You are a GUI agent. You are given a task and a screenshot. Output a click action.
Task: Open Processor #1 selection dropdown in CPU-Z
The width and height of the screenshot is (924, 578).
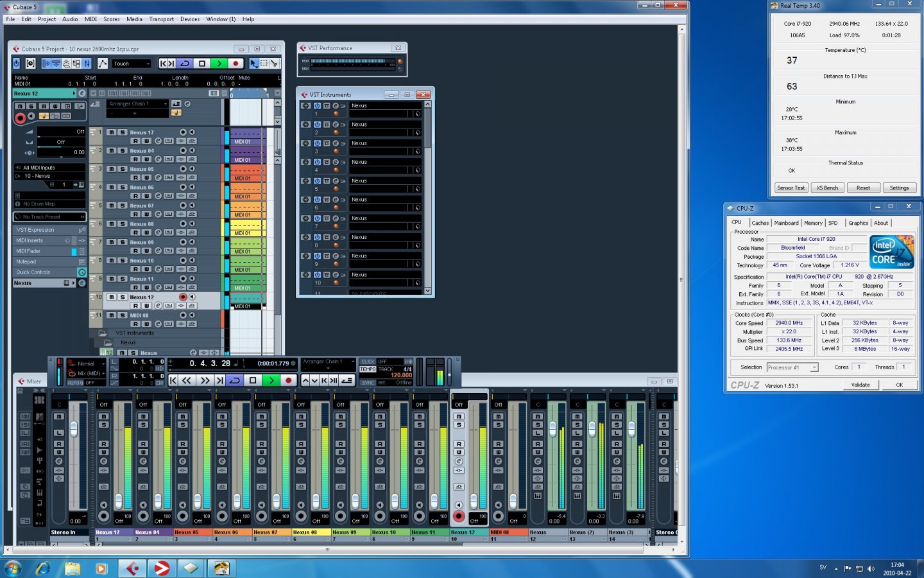[792, 367]
